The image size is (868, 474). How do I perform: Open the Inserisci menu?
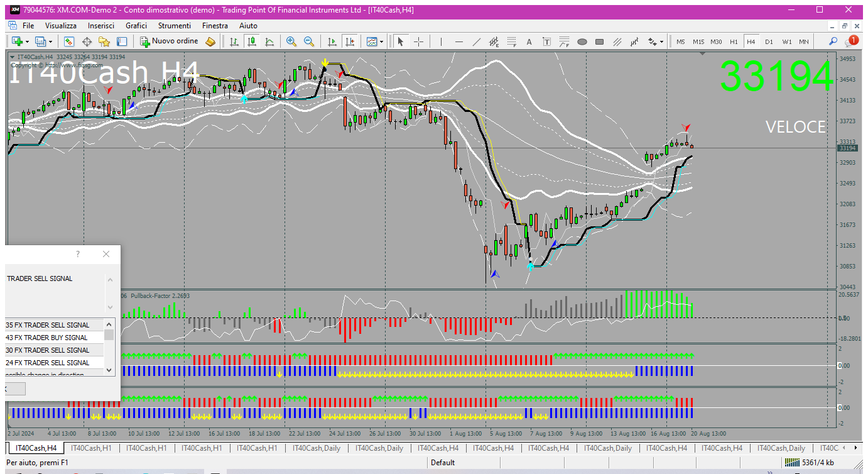point(101,26)
